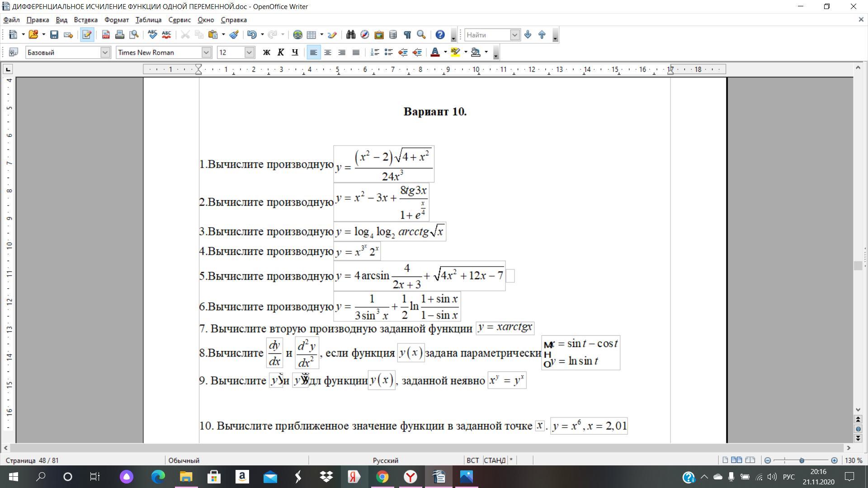
Task: Click the Justified alignment button
Action: 356,52
